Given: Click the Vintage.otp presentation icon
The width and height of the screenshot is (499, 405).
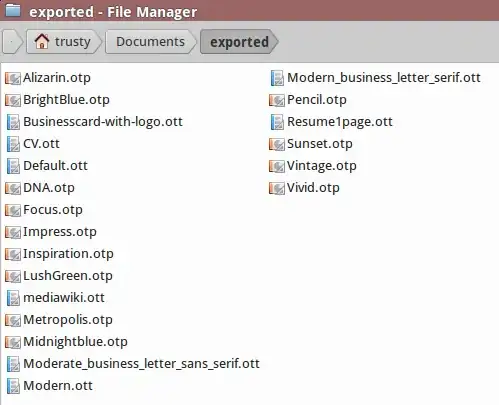Looking at the screenshot, I should [277, 166].
